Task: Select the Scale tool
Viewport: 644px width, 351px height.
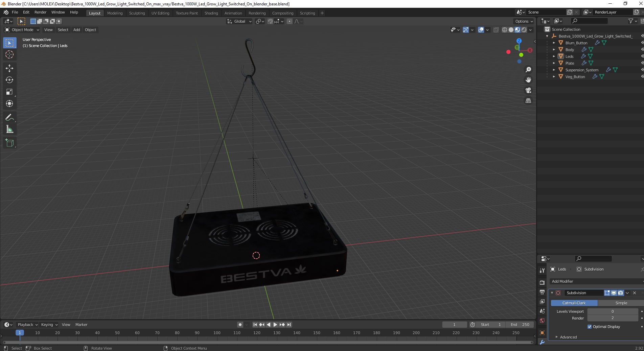Action: tap(9, 92)
